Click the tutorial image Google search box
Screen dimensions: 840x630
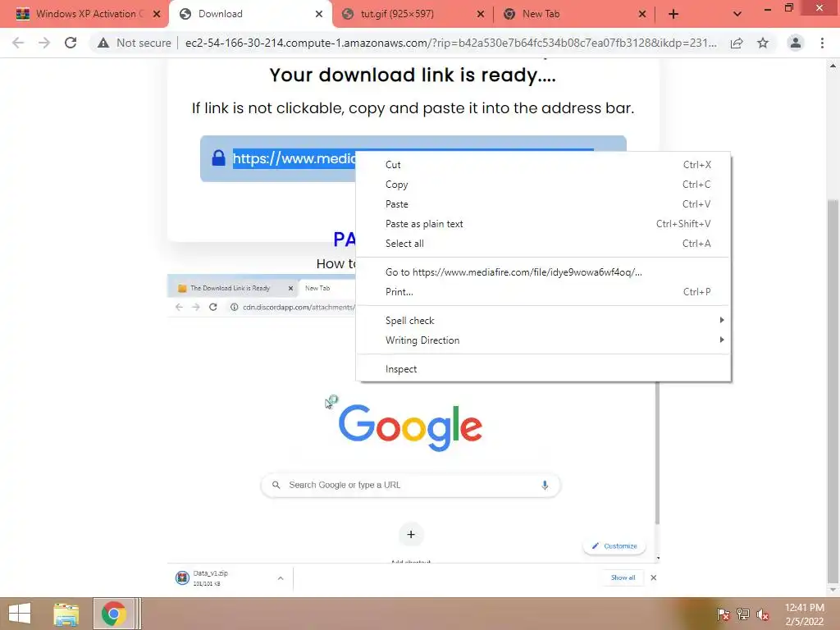point(410,485)
